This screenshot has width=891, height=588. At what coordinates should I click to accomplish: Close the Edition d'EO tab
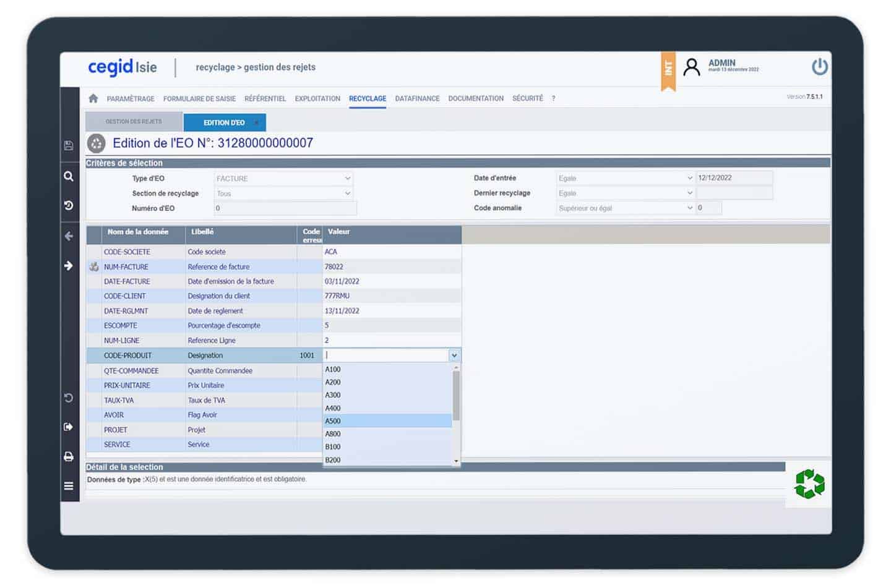click(257, 122)
